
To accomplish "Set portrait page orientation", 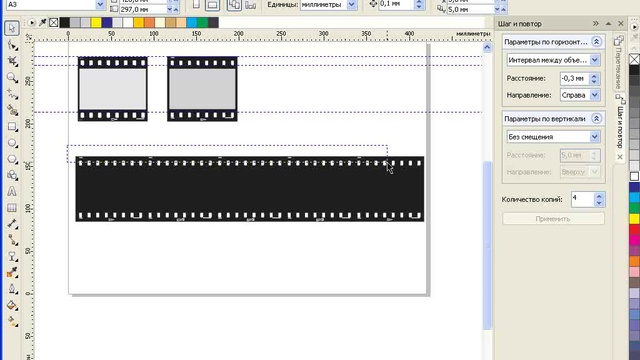I will tap(196, 4).
